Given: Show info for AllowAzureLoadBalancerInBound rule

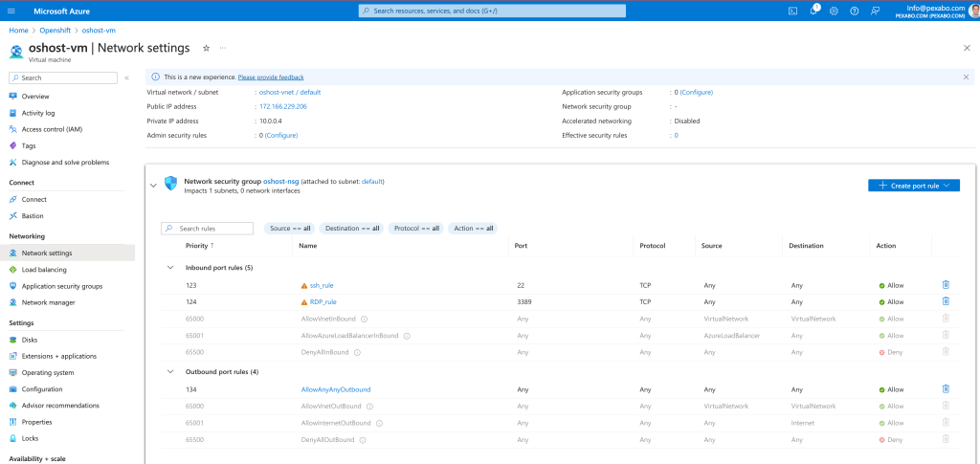Looking at the screenshot, I should tap(406, 336).
